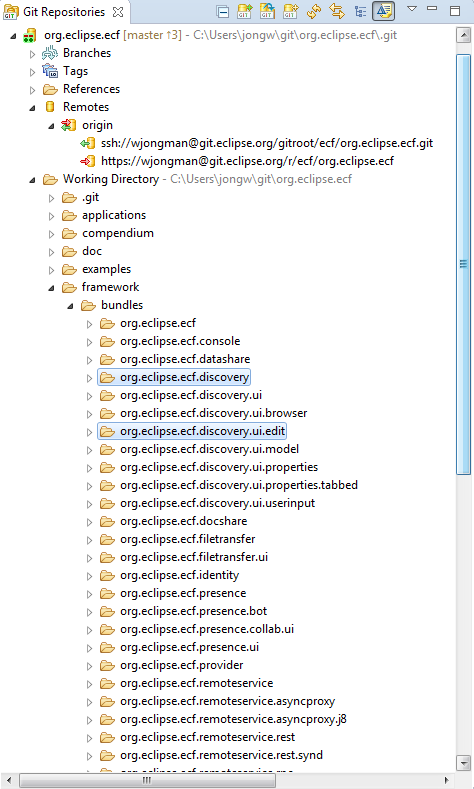Click the Collapse All toolbar icon
Image resolution: width=474 pixels, height=789 pixels.
tap(222, 12)
